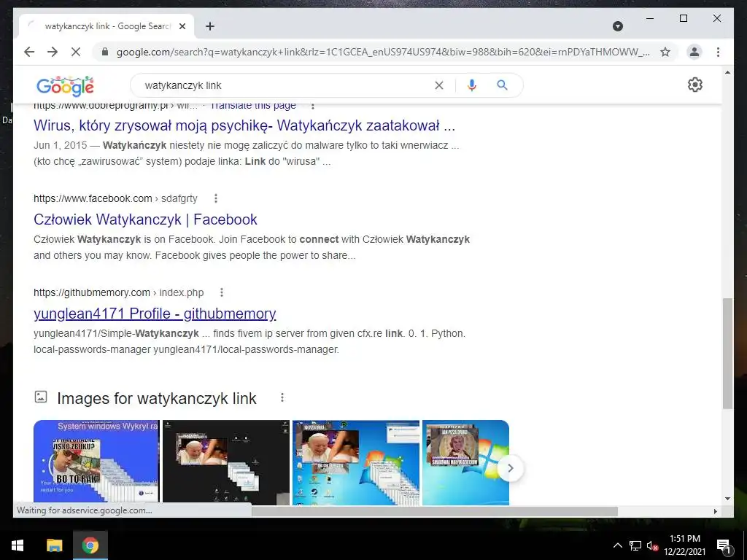Open yunglean4171 Profile - githubmemory link
Image resolution: width=747 pixels, height=560 pixels.
click(155, 314)
